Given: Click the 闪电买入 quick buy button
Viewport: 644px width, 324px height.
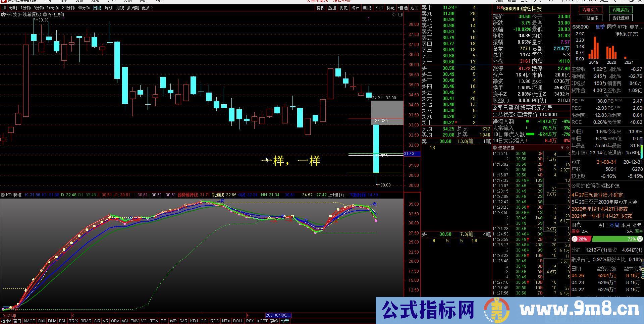Looking at the screenshot, I should tap(590, 10).
